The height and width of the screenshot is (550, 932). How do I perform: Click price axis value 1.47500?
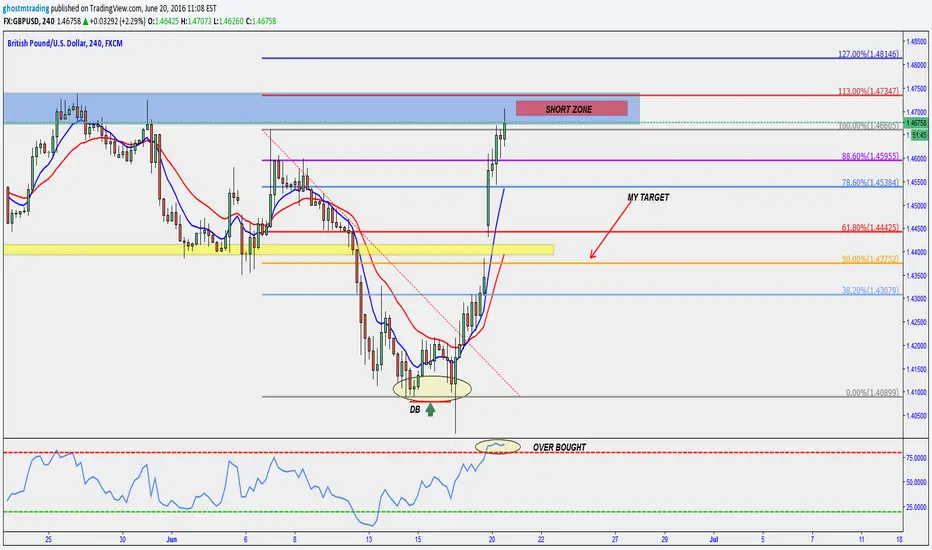pyautogui.click(x=917, y=88)
